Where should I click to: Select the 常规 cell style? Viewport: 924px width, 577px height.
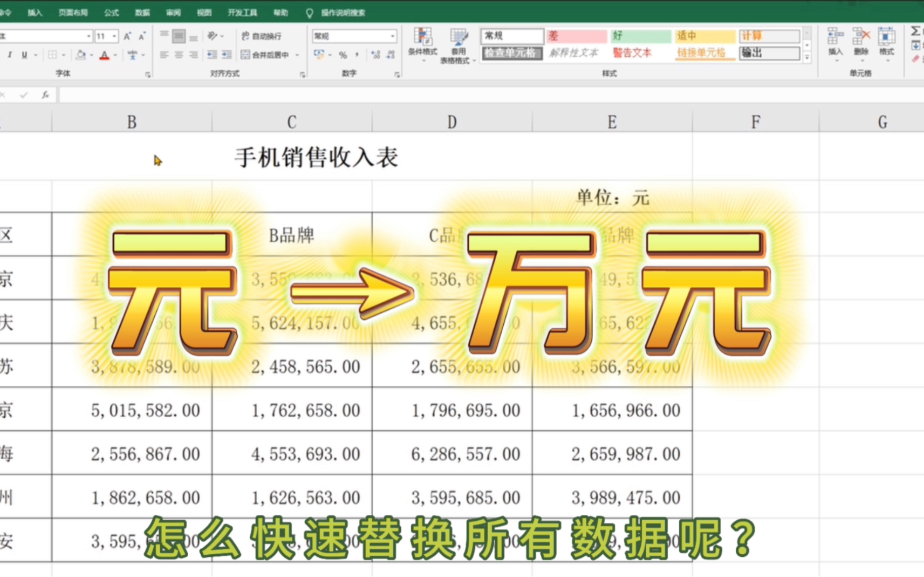click(x=512, y=36)
